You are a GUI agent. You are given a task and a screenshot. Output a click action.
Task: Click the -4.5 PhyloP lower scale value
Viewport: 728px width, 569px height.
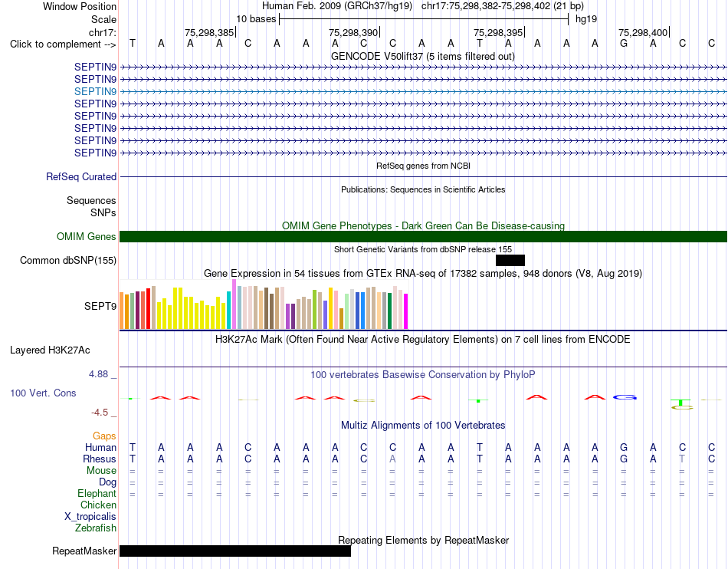(x=100, y=413)
